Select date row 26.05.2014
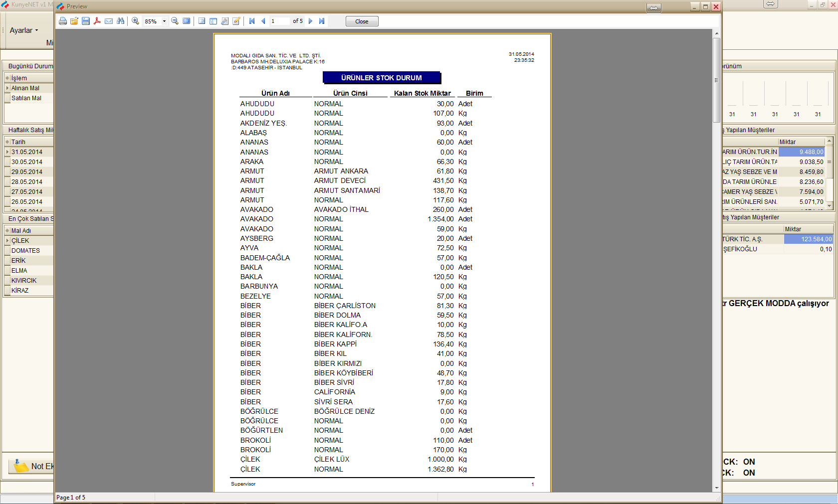Screen dimensions: 838x504 click(x=29, y=202)
